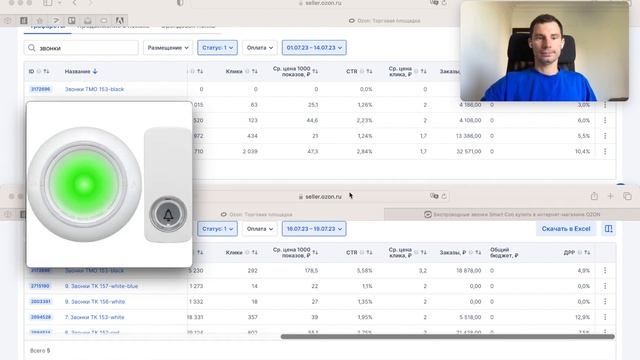Open three-dot menu for row with 6,0% ДРР
Screen dimensions: 640x360
(x=605, y=120)
